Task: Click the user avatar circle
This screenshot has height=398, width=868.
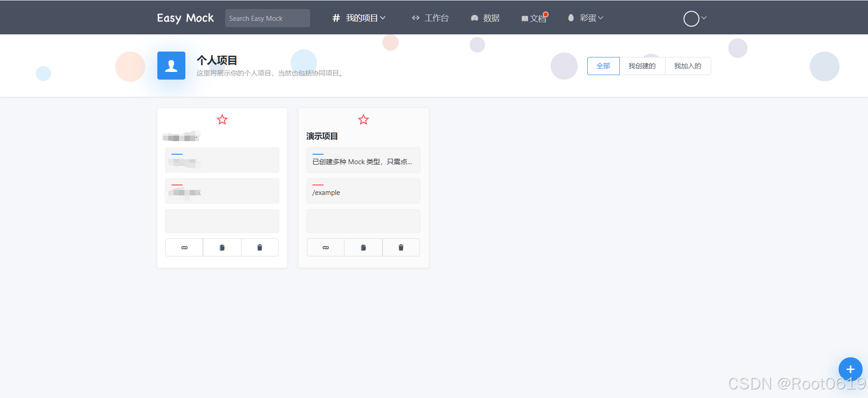Action: click(x=691, y=19)
